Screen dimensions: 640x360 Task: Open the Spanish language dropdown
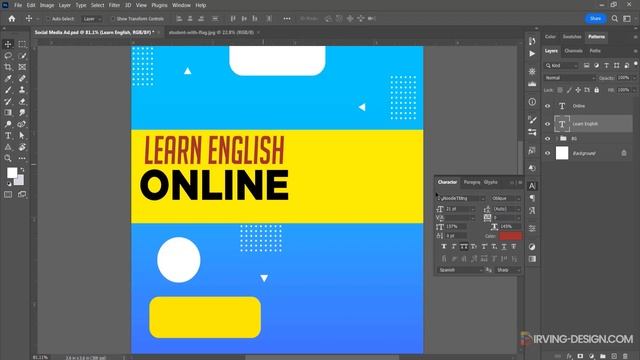[x=460, y=270]
